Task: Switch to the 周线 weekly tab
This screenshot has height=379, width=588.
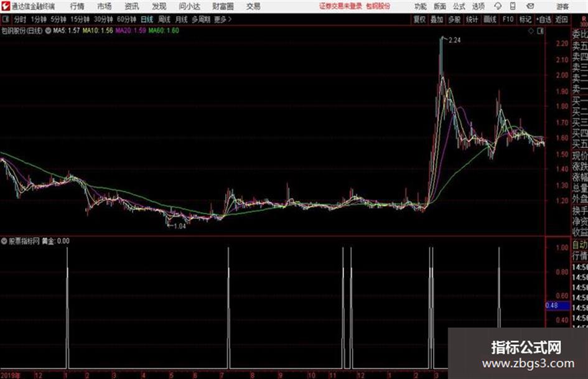Action: tap(164, 19)
